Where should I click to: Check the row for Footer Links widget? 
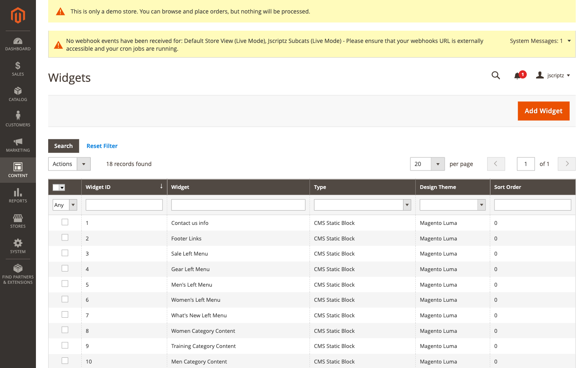click(65, 237)
